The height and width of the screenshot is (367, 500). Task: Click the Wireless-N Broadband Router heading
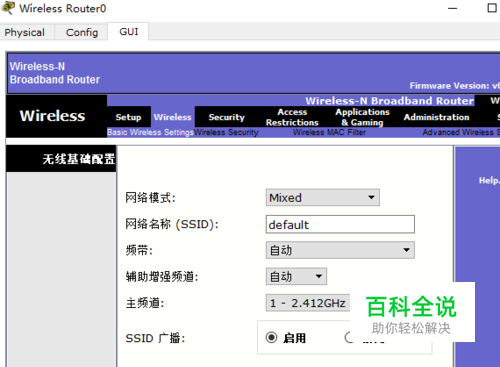pos(389,101)
